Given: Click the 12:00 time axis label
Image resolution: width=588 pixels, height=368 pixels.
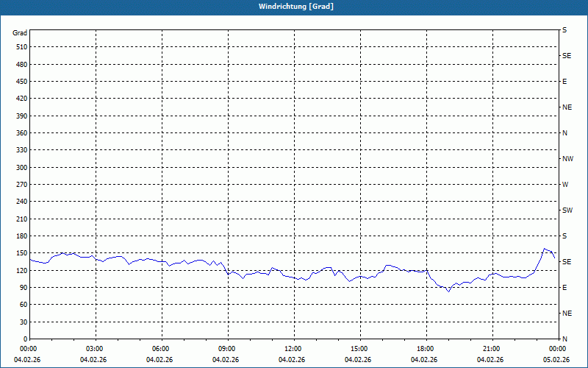Looking at the screenshot, I should click(294, 349).
